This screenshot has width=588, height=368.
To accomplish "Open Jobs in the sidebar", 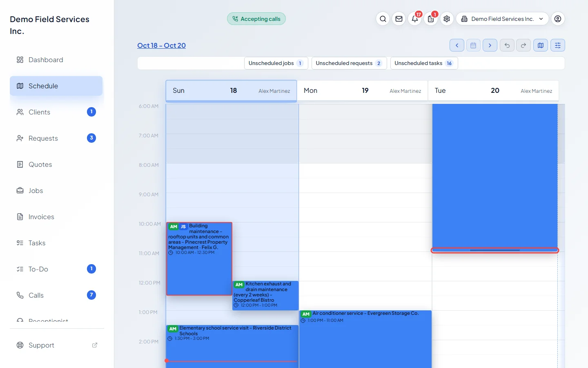I will coord(56,191).
